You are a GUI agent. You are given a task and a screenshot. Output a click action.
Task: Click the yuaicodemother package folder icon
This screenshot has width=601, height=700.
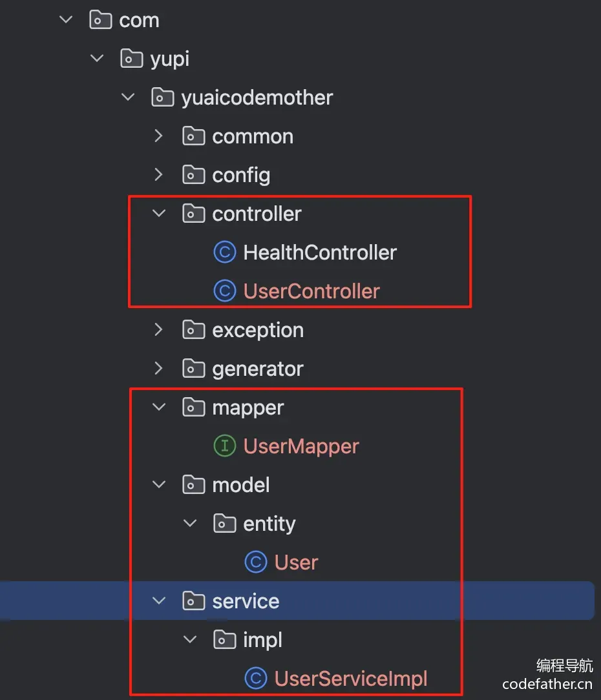coord(163,97)
